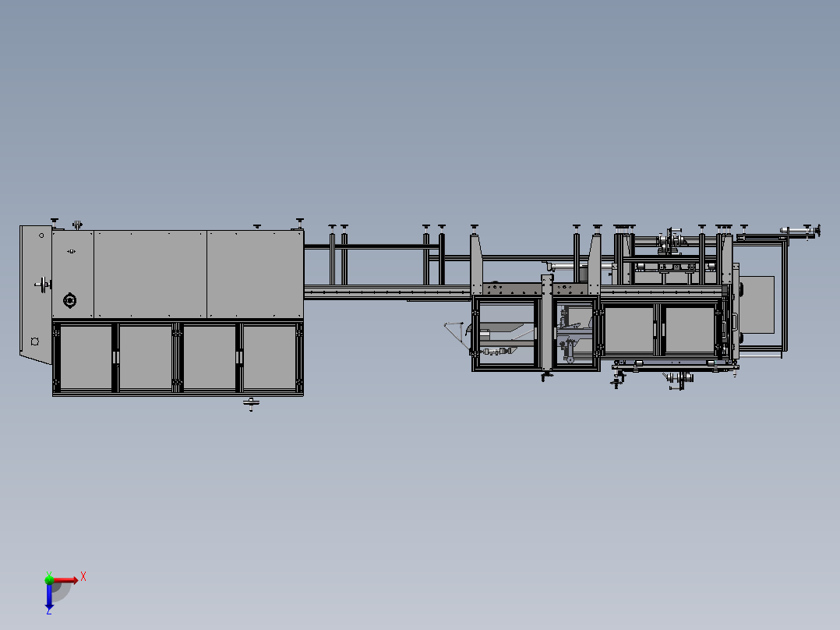Select the square panel at the far right end of machine

pos(757,305)
